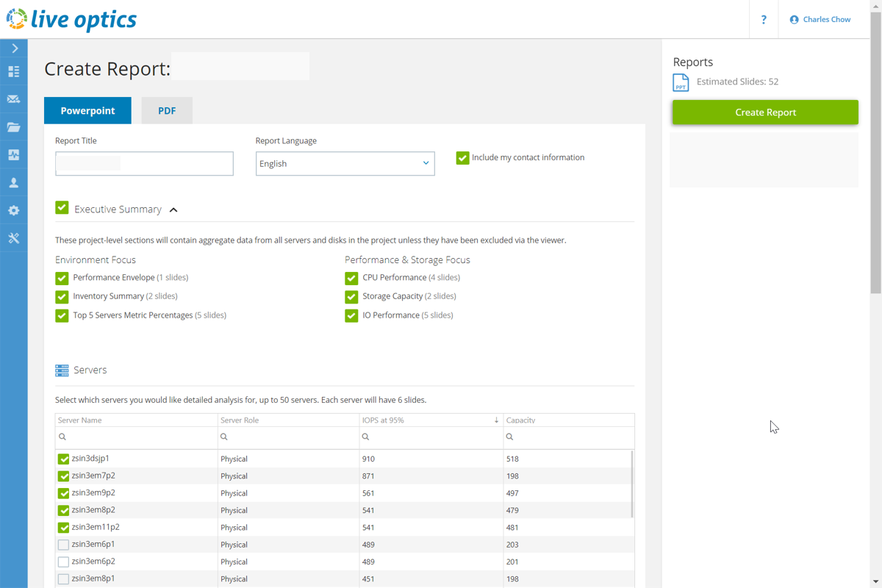Uncheck Performance Envelope checkbox
The image size is (882, 588).
click(x=62, y=278)
